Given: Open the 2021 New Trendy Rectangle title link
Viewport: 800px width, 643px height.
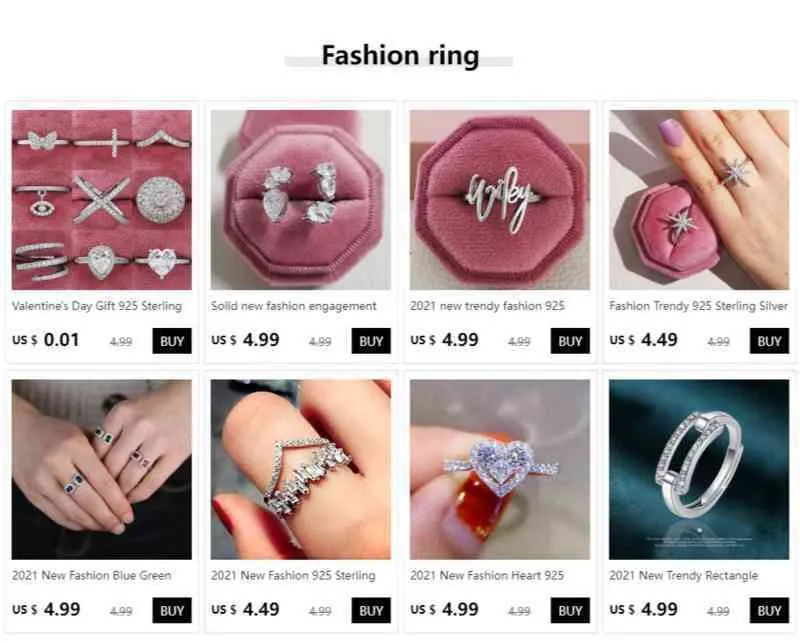Looking at the screenshot, I should click(683, 576).
